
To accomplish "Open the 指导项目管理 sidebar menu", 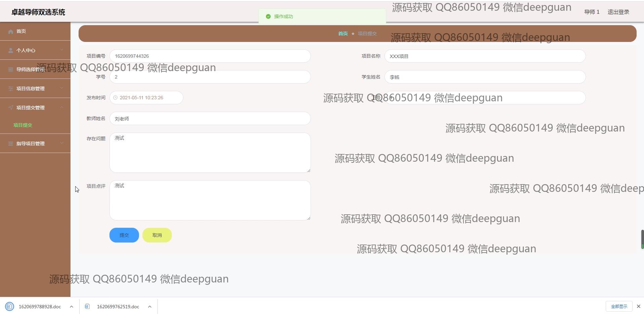I will pyautogui.click(x=35, y=144).
